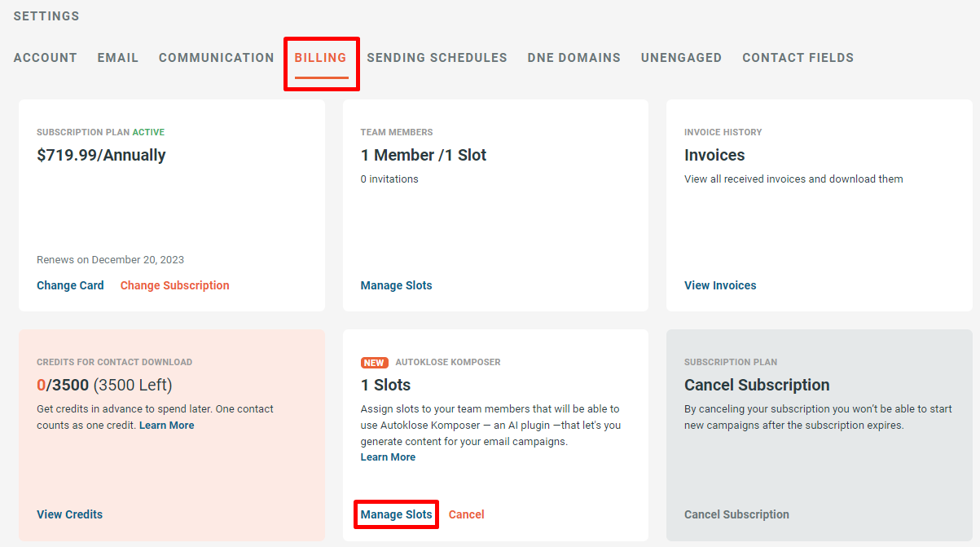View the UNENGAGED settings tab
The width and height of the screenshot is (980, 547).
[x=681, y=57]
